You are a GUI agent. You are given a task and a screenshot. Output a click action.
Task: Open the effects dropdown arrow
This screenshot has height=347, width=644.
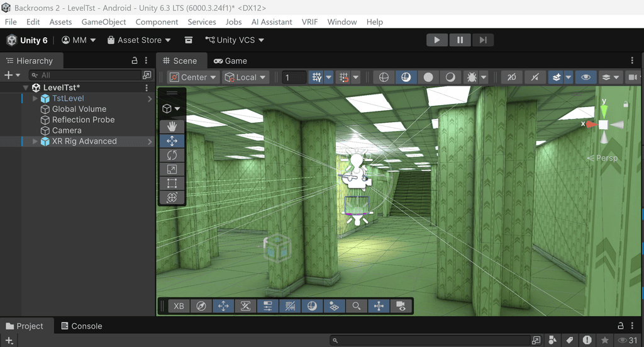569,77
